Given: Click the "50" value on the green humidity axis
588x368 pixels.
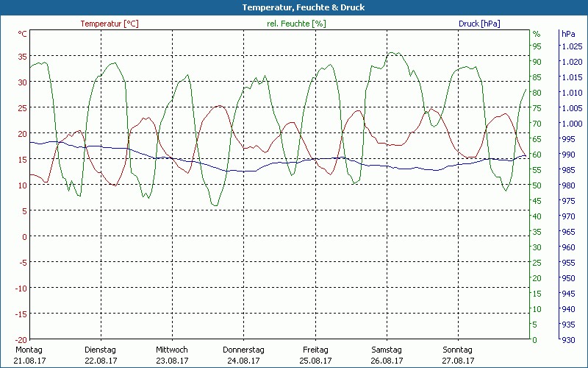Looking at the screenshot, I should [x=537, y=185].
